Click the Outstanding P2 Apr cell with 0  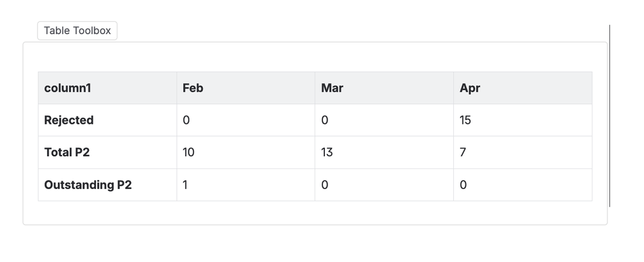click(523, 185)
